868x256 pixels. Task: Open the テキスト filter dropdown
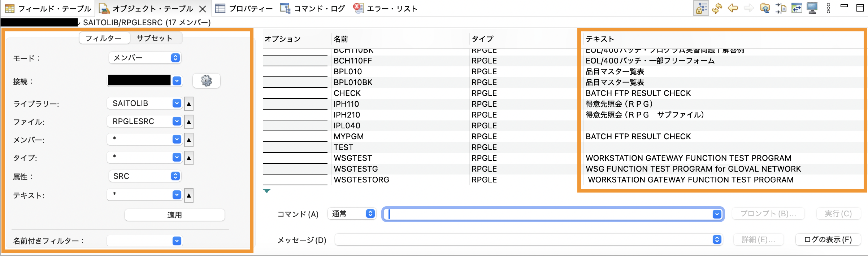[177, 195]
